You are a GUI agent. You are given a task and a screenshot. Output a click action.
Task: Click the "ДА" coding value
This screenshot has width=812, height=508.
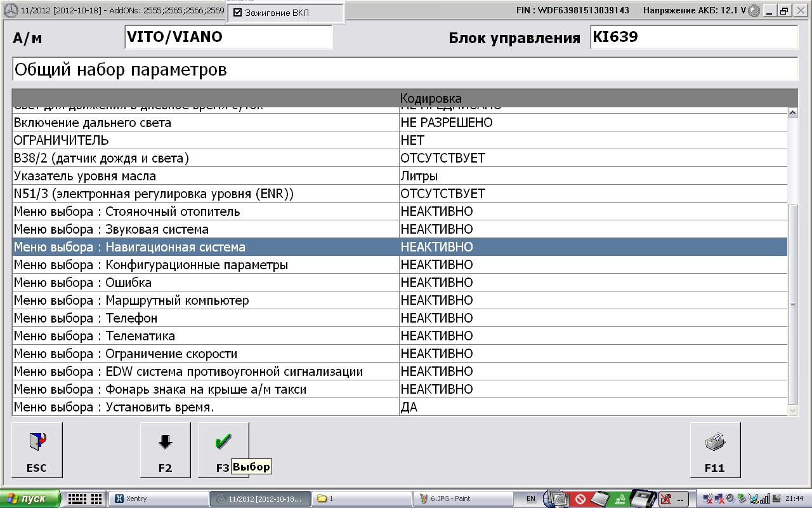pyautogui.click(x=409, y=407)
